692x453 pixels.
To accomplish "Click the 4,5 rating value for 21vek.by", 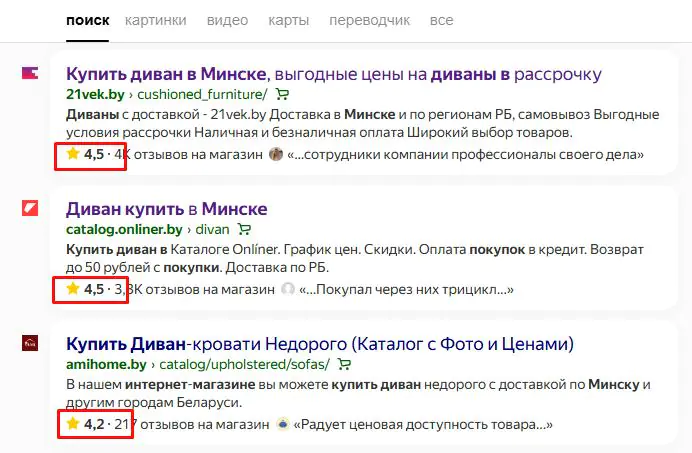I will pyautogui.click(x=94, y=155).
